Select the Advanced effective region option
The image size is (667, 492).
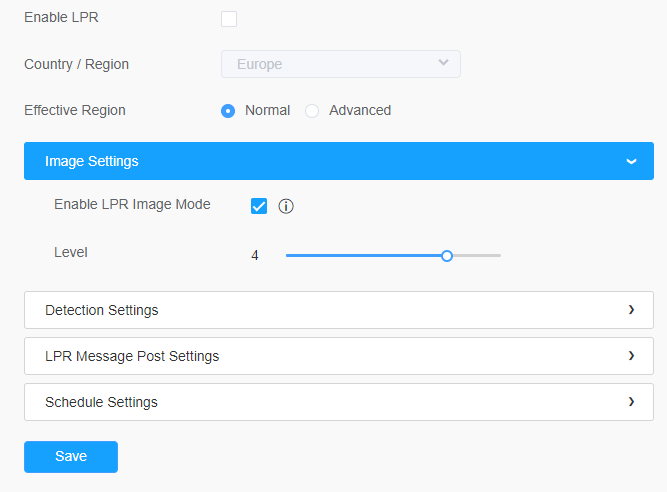tap(312, 111)
